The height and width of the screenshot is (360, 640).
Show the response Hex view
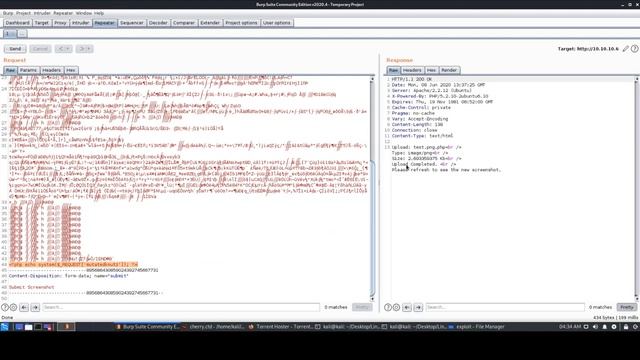coord(431,70)
